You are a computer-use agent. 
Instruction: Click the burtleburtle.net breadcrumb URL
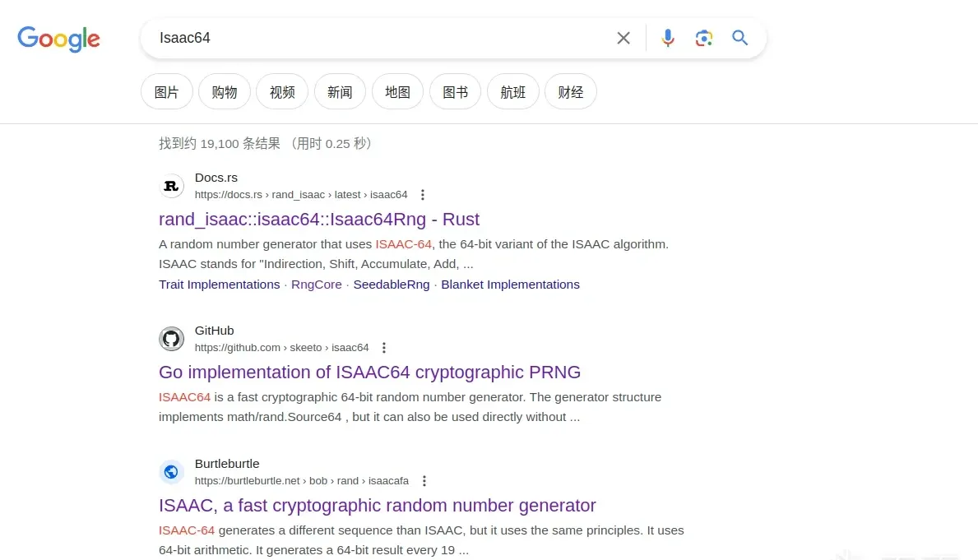pos(301,481)
